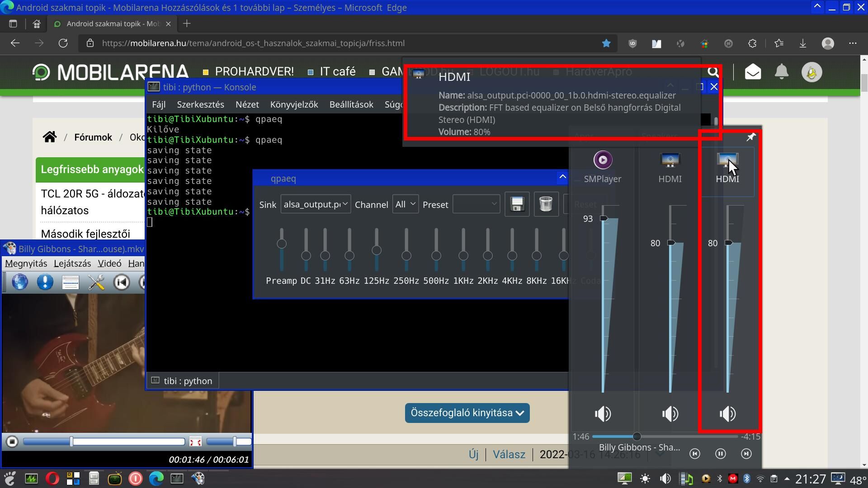Open Nézet menu in Konsole

click(x=247, y=104)
